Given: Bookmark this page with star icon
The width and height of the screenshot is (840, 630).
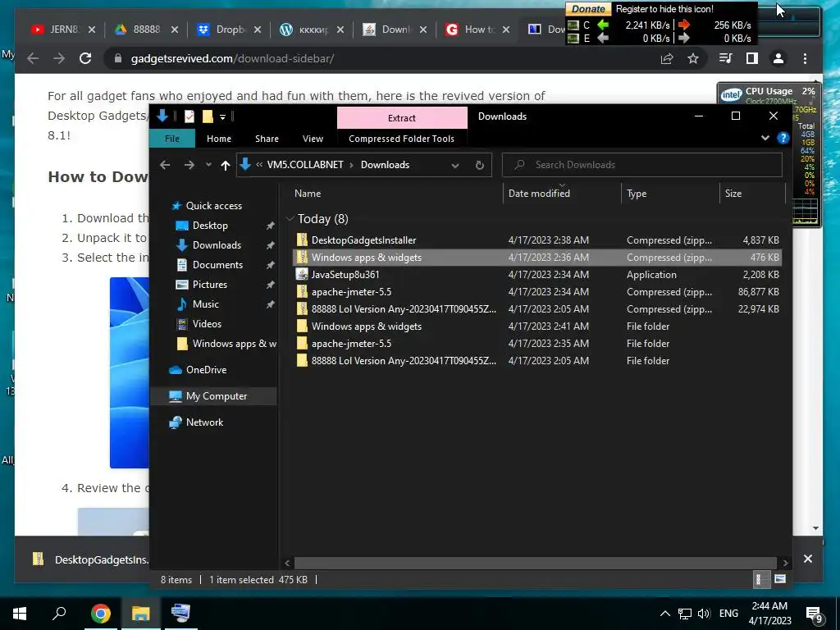Looking at the screenshot, I should pyautogui.click(x=693, y=58).
